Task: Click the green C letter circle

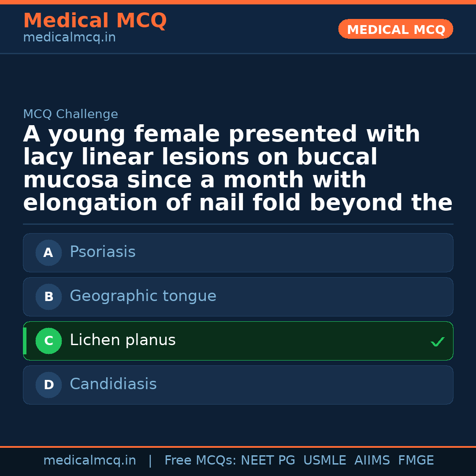Action: (48, 341)
